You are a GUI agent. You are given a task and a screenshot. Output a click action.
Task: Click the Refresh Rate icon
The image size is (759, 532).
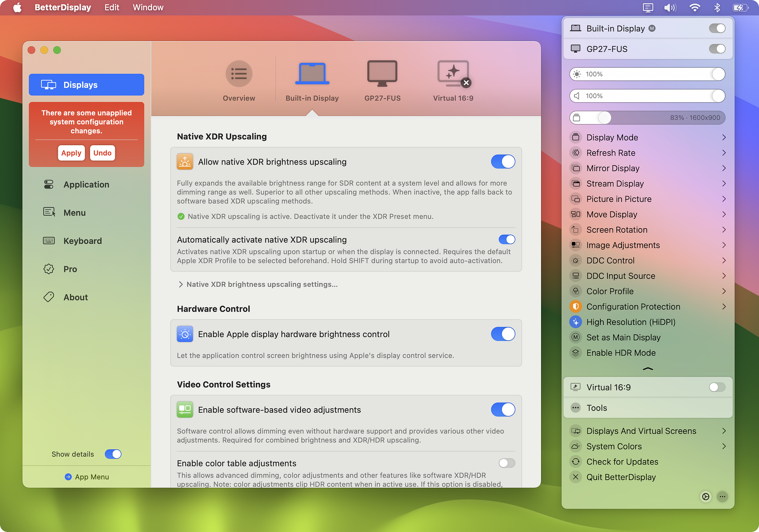(x=576, y=153)
